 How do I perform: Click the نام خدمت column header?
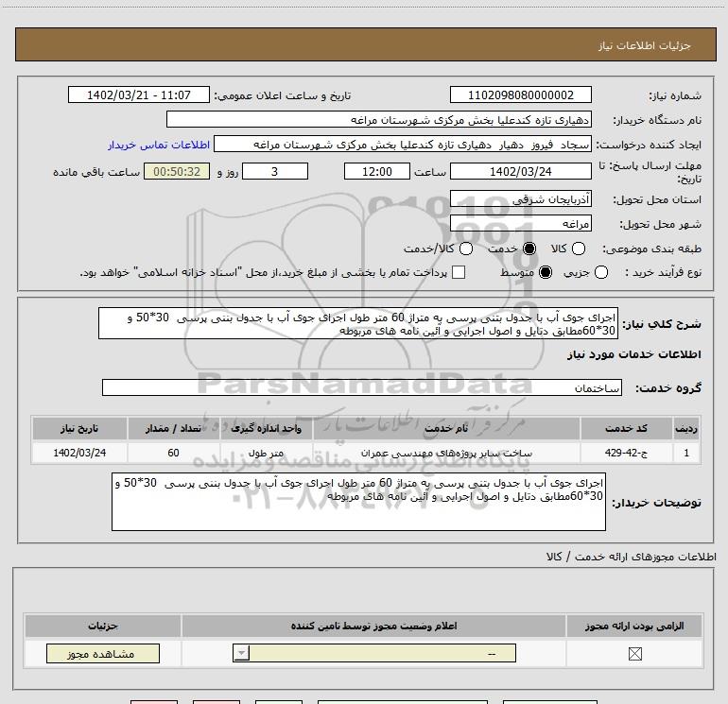click(446, 428)
